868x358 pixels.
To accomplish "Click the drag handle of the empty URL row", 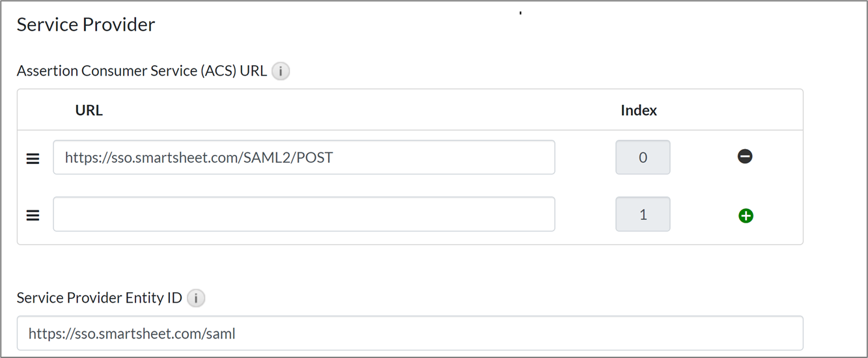I will 33,215.
